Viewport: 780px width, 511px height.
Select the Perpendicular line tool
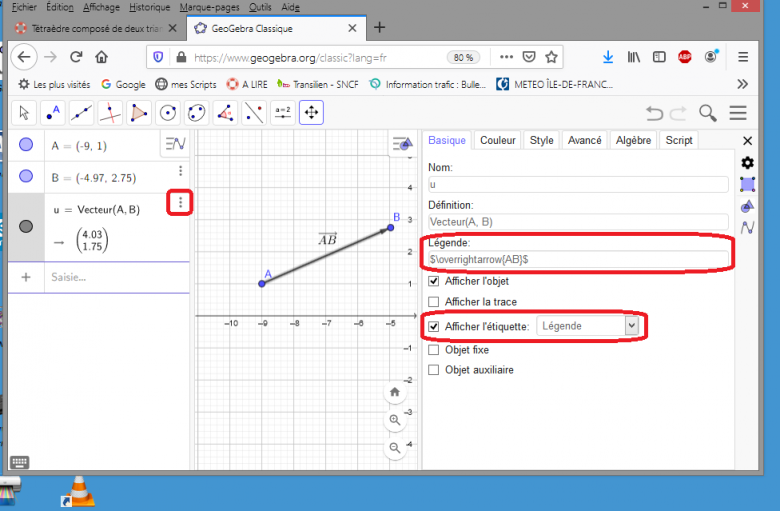click(111, 112)
